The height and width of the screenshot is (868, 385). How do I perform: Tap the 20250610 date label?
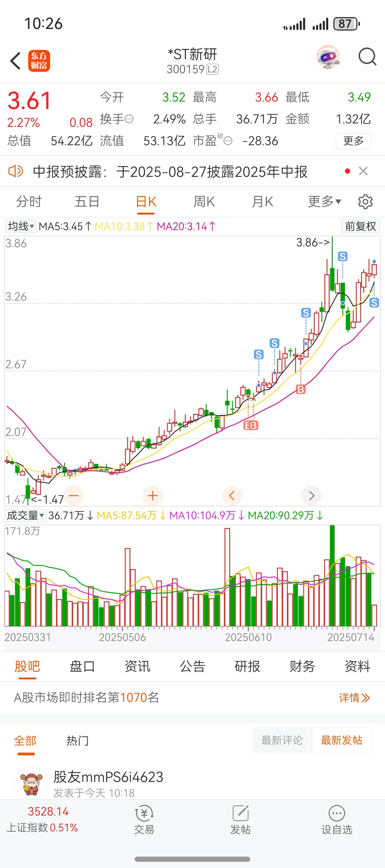(x=248, y=637)
